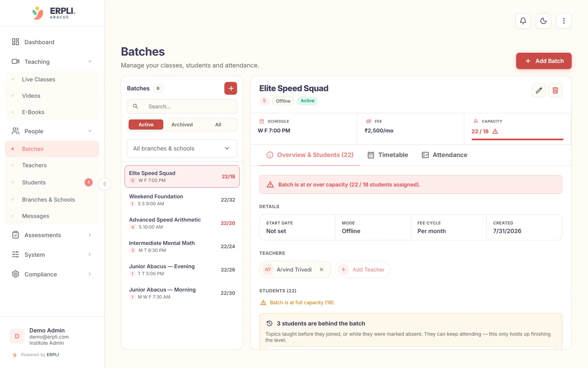Click the capacity progress bar
Viewport: 588px width, 368px height.
[517, 139]
